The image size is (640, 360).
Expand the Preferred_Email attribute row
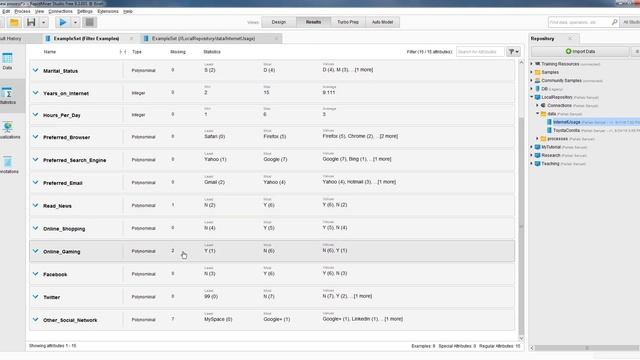[36, 182]
